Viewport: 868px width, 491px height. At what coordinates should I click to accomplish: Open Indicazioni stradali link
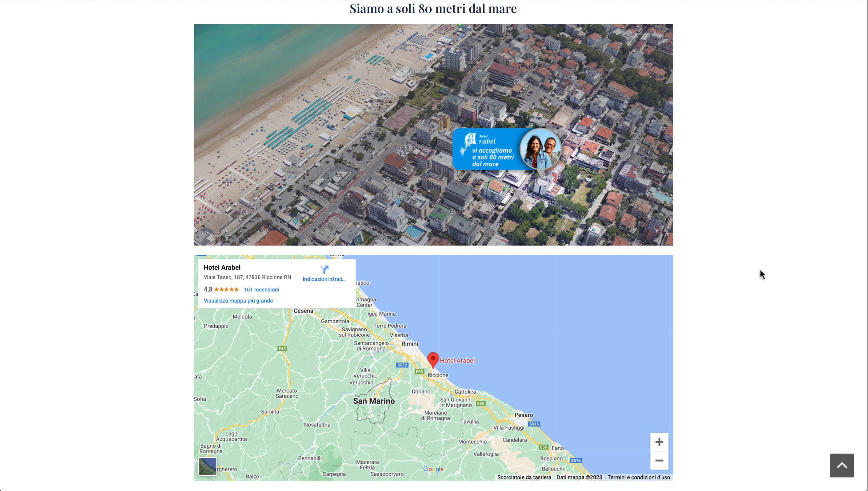[x=324, y=279]
